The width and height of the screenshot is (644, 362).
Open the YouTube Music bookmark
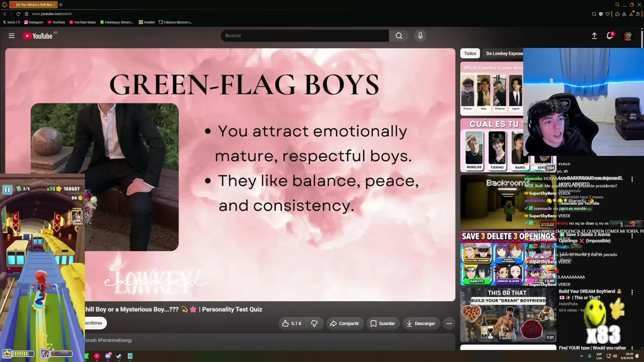[x=83, y=22]
